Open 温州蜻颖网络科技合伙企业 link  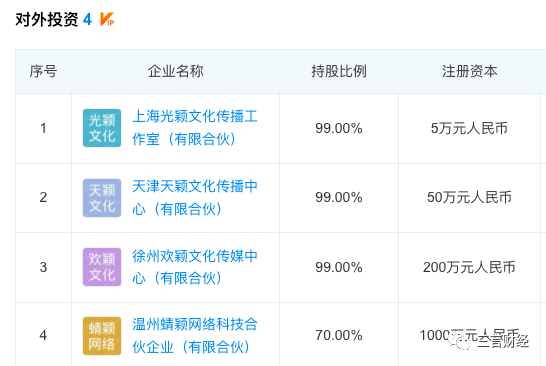(x=195, y=336)
